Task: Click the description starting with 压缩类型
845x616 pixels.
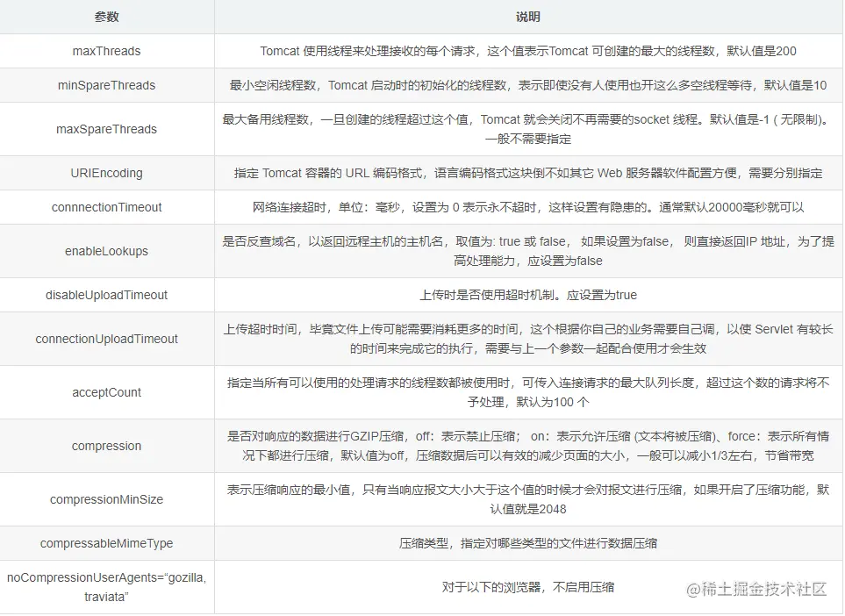Action: 528,543
